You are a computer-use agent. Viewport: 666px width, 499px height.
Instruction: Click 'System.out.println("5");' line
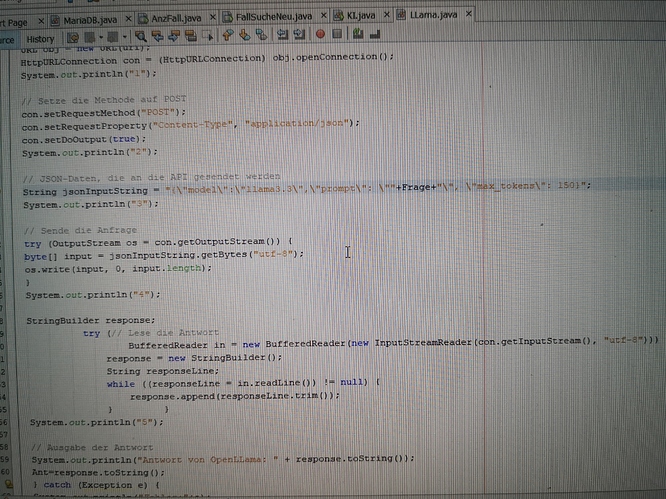click(x=96, y=423)
